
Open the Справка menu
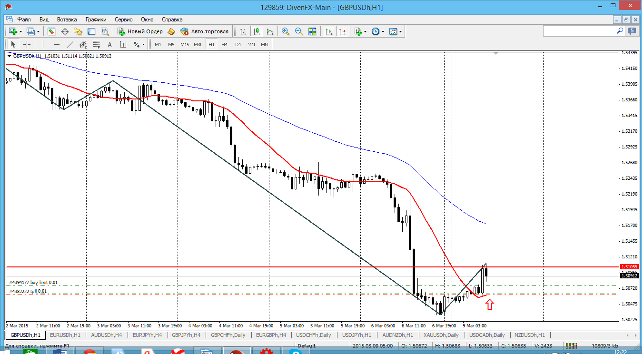172,20
